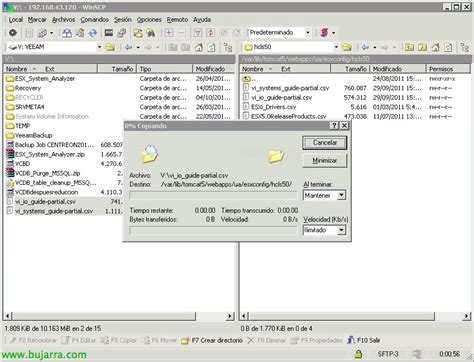
Task: Open the Predeterminado transfer settings dropdown
Action: coord(308,33)
